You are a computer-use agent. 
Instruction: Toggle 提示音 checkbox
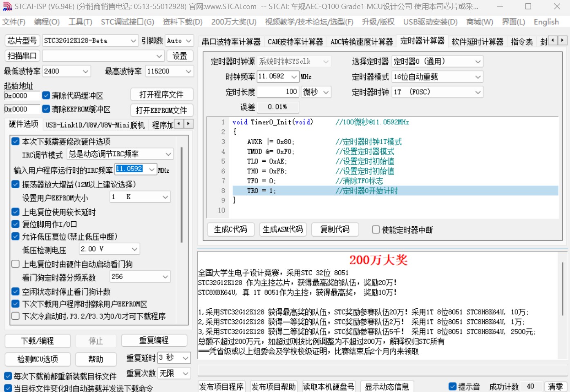pos(452,386)
